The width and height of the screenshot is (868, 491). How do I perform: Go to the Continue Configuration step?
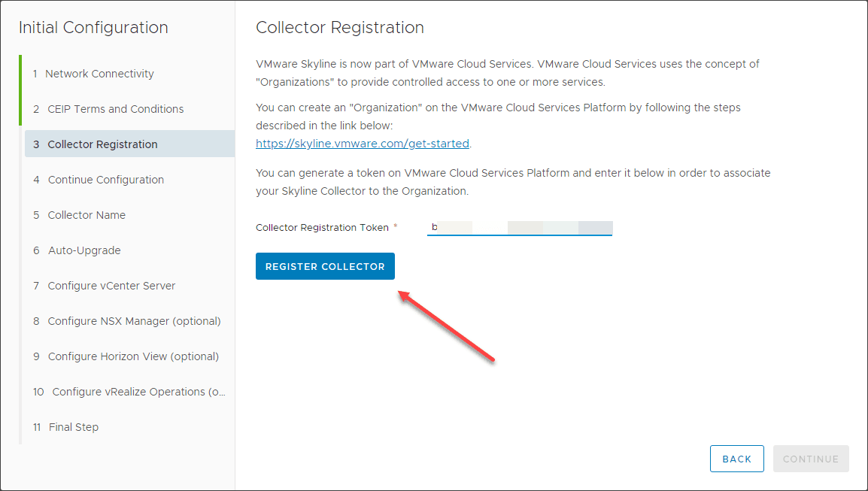105,179
